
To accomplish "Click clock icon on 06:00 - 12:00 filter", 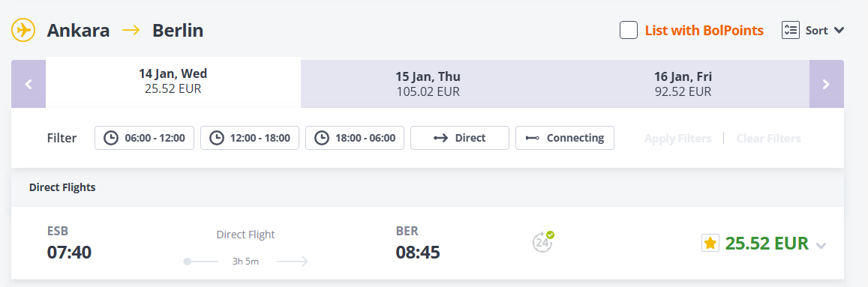I will (x=111, y=138).
